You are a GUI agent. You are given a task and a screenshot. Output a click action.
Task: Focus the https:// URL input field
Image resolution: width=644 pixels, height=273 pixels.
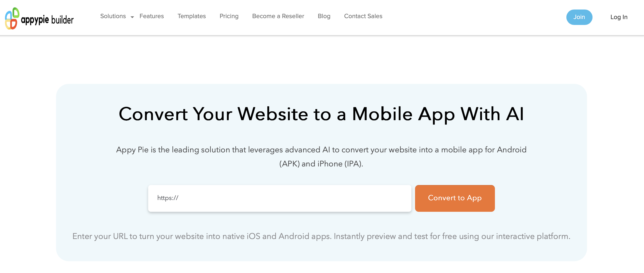(280, 198)
